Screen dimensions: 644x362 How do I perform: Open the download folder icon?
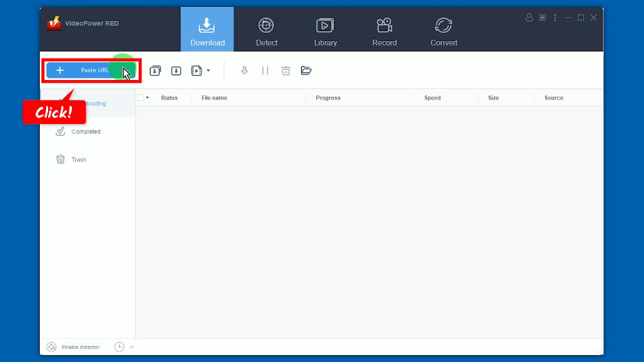[306, 70]
